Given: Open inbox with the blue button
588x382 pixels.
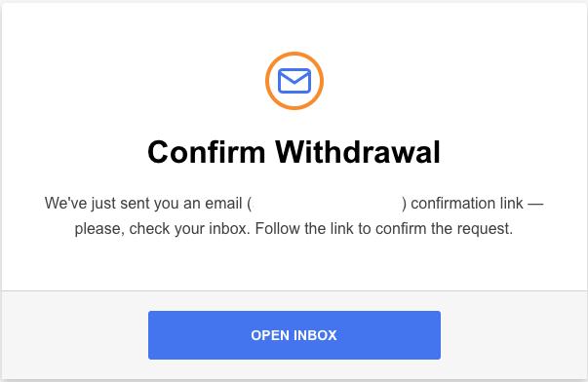Looking at the screenshot, I should point(294,335).
